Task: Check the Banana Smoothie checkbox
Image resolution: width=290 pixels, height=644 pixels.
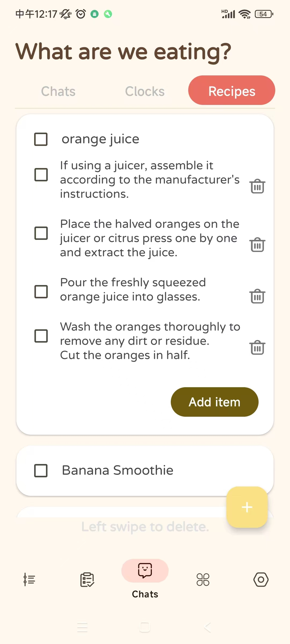Action: 41,470
